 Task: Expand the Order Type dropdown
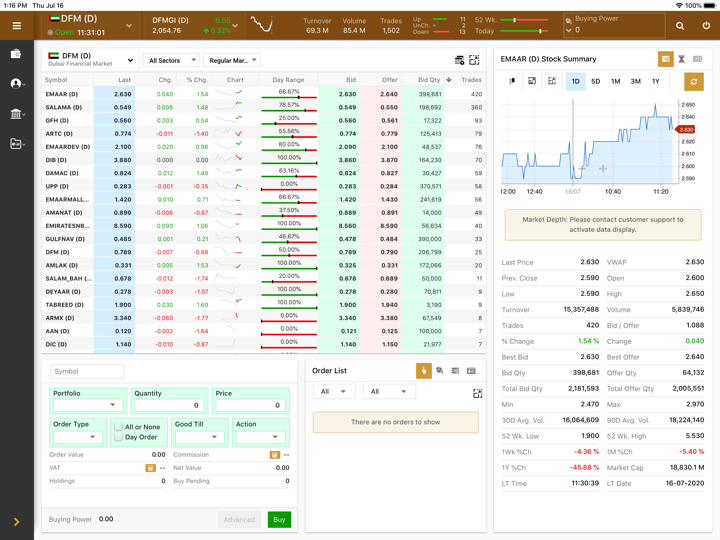pyautogui.click(x=76, y=437)
